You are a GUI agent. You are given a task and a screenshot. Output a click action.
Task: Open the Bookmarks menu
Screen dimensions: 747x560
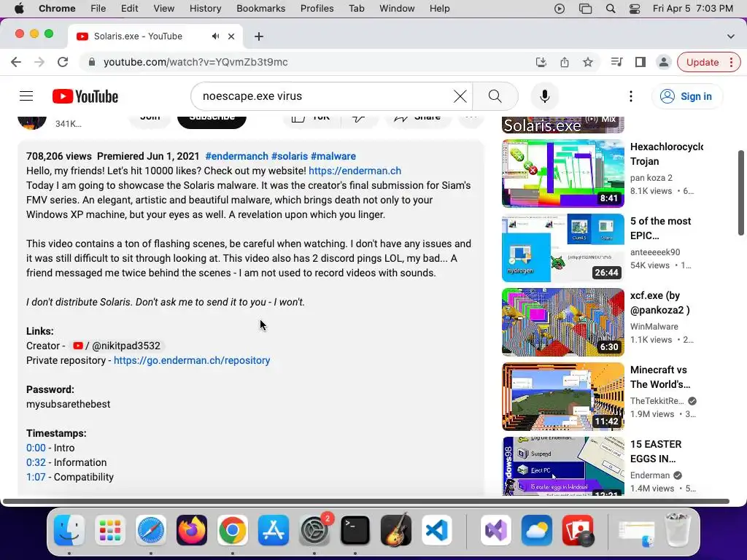pyautogui.click(x=260, y=9)
